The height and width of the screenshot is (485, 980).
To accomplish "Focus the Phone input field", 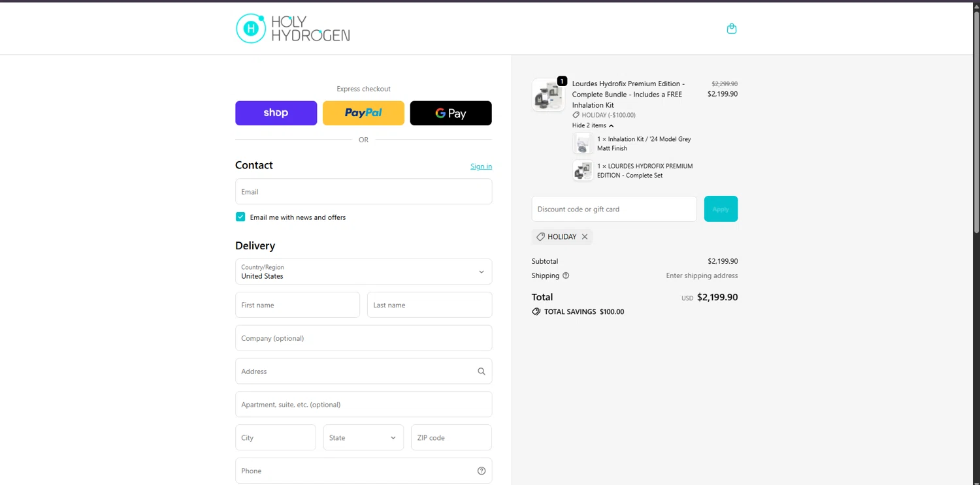I will pos(363,471).
